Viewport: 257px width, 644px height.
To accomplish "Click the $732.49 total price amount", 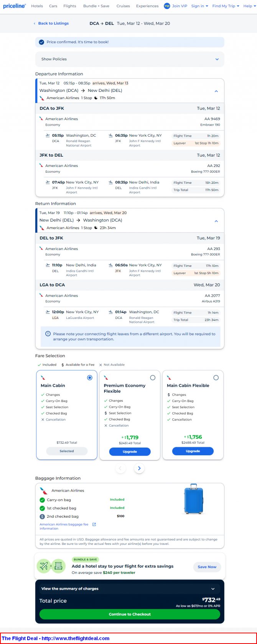I will click(x=211, y=600).
